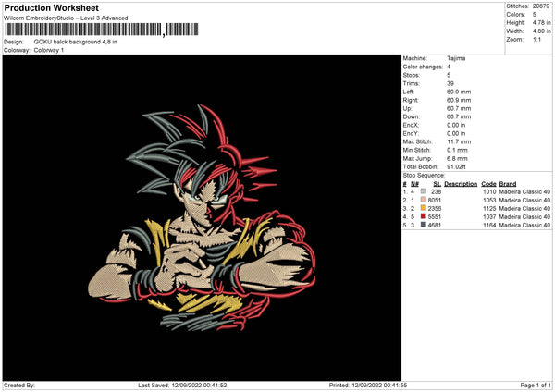555x392 pixels.
Task: Click the 'Code' column header
Action: (x=488, y=184)
